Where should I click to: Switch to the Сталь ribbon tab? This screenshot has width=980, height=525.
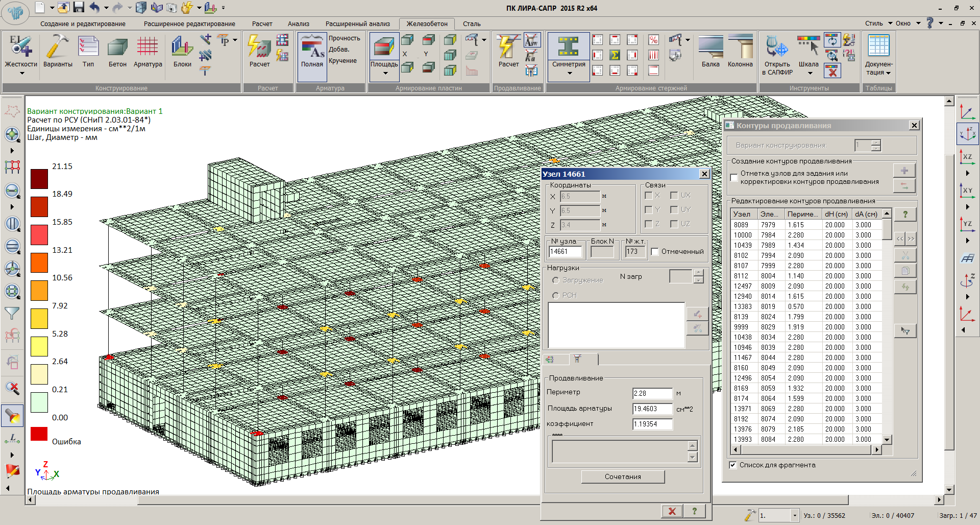pos(472,23)
